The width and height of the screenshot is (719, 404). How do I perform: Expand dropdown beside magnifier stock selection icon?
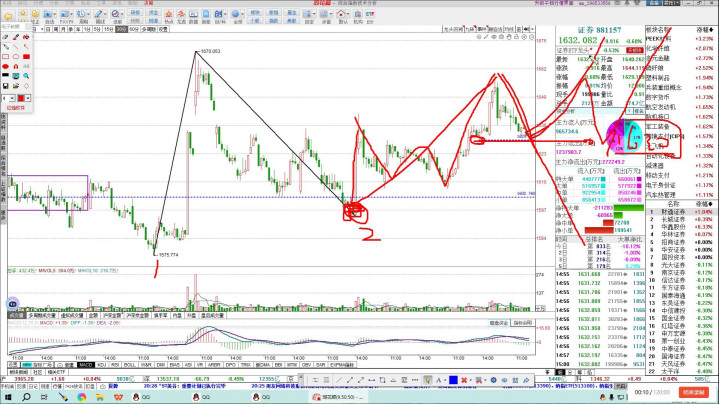(122, 15)
